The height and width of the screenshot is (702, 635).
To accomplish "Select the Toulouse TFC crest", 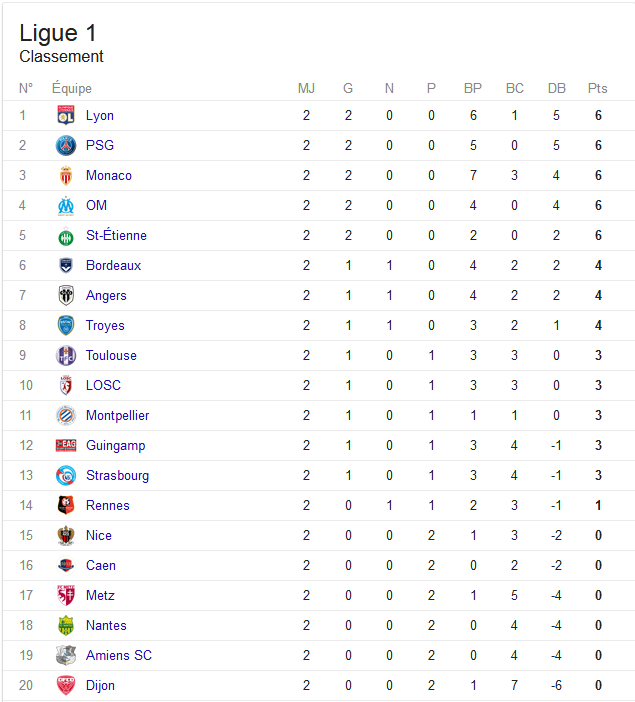I will tap(66, 355).
